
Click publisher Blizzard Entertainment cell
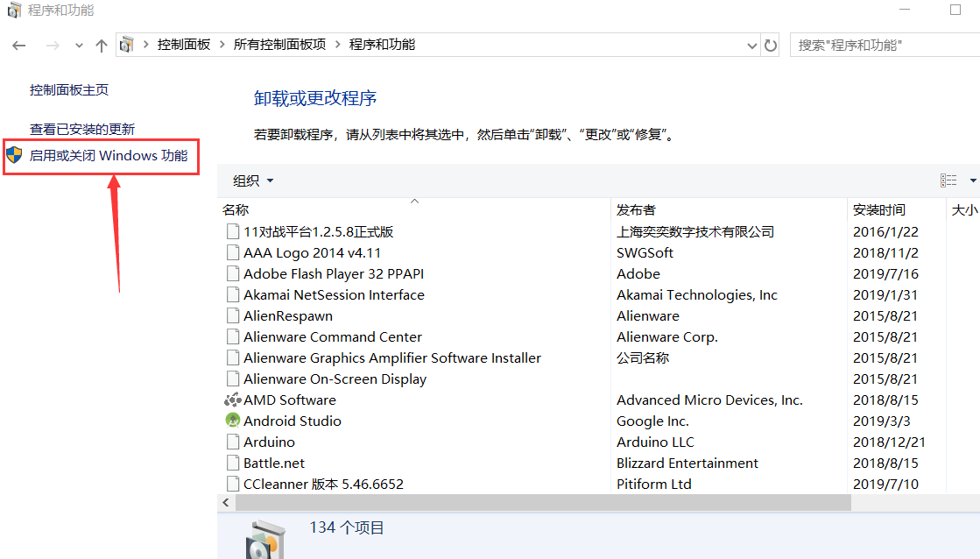tap(687, 463)
